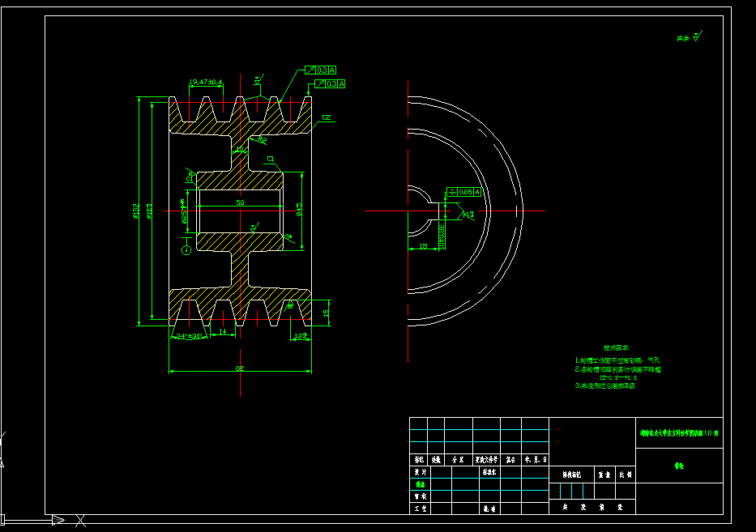Viewport: 756px width, 532px height.
Task: Select technical requirement line 3
Action: (x=604, y=385)
